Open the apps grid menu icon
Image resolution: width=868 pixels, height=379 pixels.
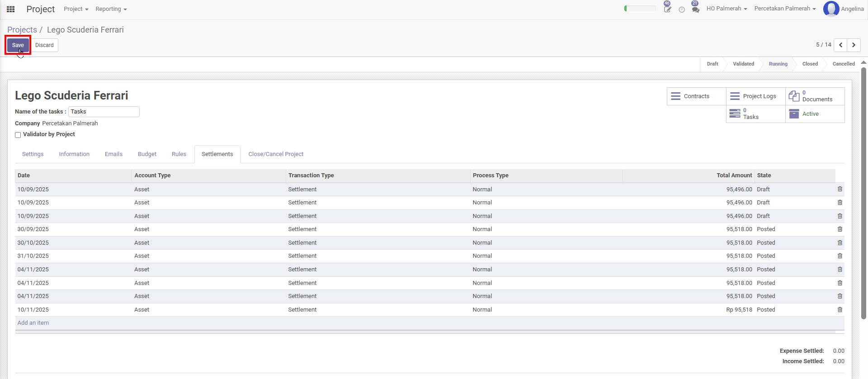(x=11, y=9)
